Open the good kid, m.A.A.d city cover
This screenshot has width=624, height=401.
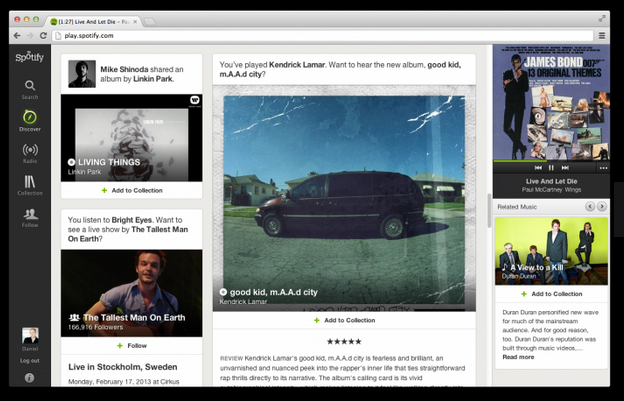344,198
